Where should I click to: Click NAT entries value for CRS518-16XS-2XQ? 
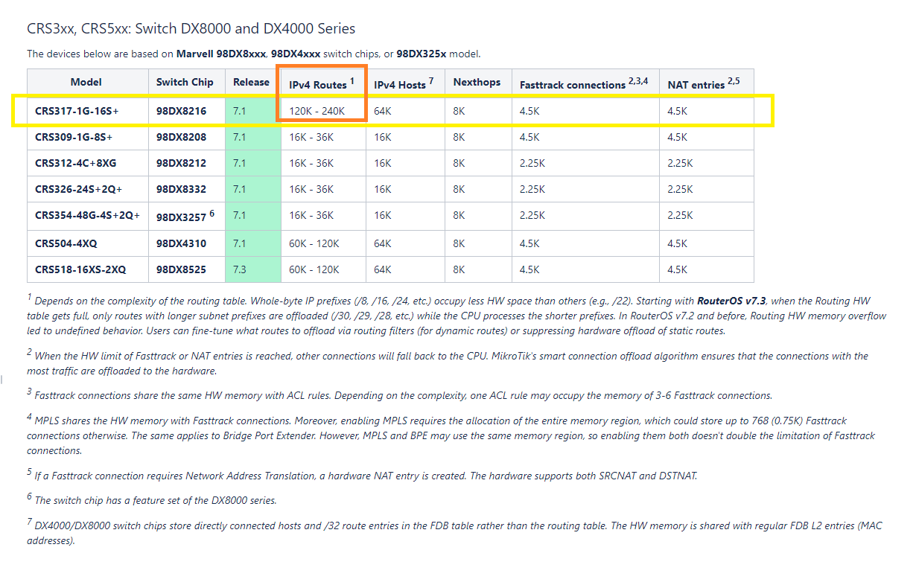pyautogui.click(x=678, y=269)
